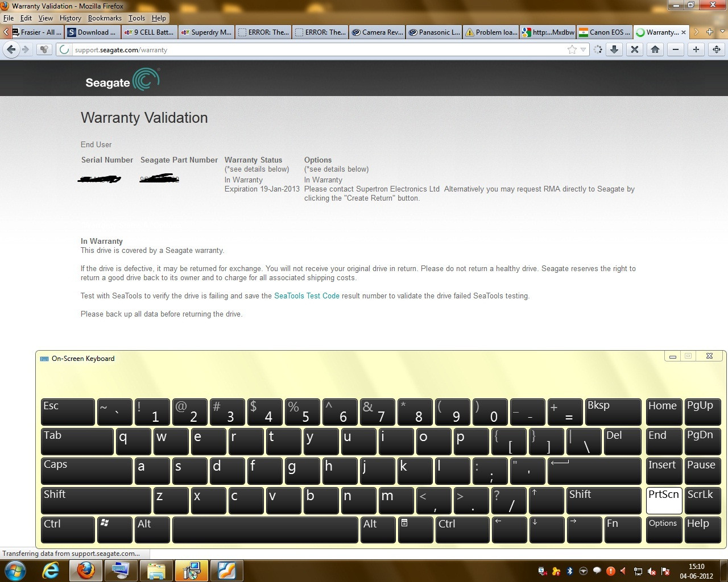
Task: Bookmark this page with the star icon
Action: tap(572, 49)
